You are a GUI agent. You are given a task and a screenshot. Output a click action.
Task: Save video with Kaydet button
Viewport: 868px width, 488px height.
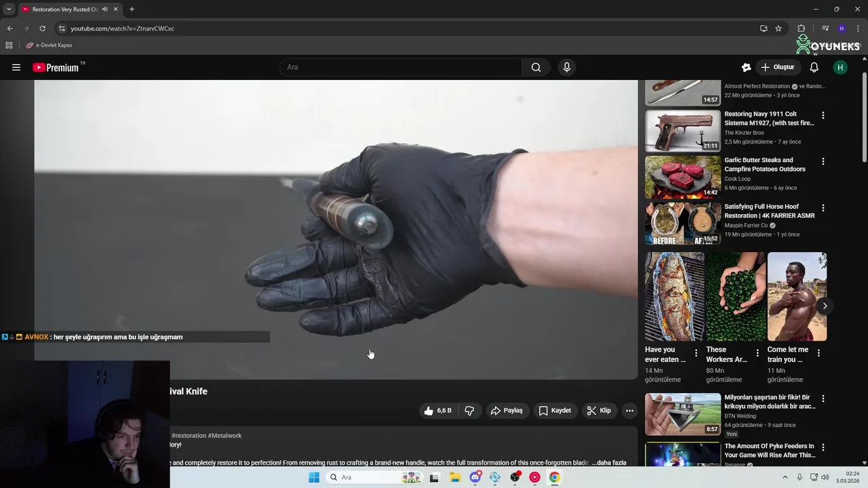(x=555, y=411)
